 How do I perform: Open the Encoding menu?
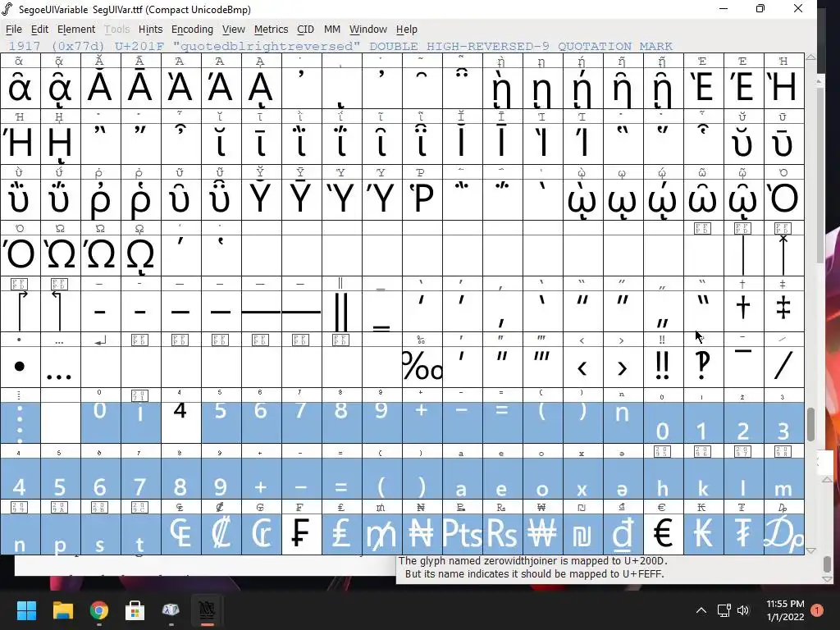(x=192, y=30)
